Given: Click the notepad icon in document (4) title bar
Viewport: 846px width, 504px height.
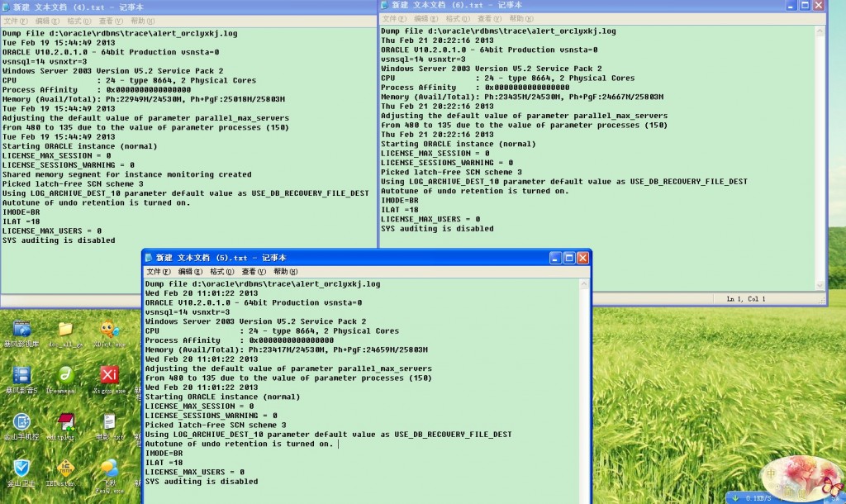Looking at the screenshot, I should pyautogui.click(x=6, y=7).
